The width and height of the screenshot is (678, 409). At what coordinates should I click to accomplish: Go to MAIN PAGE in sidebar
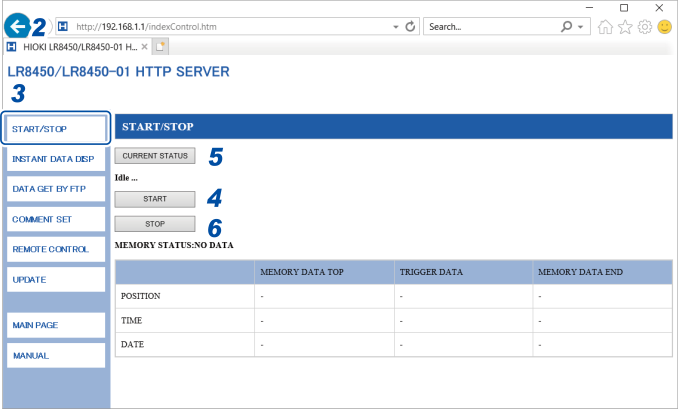pos(56,325)
